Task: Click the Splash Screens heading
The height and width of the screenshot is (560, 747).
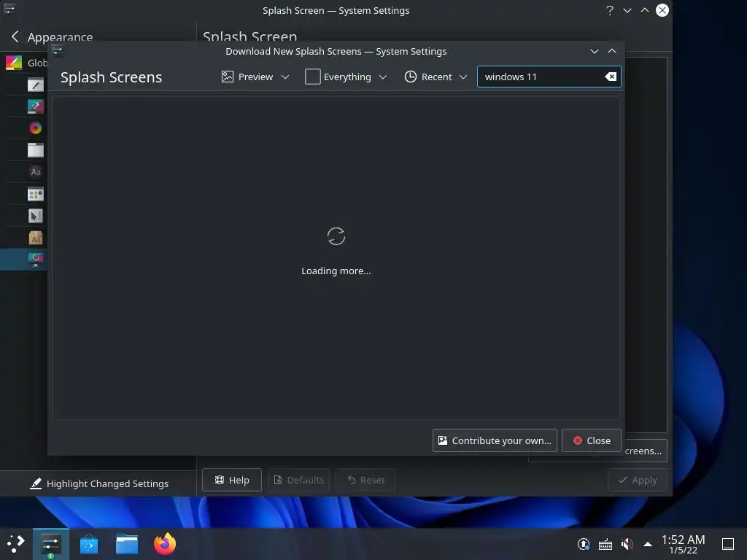Action: click(111, 77)
